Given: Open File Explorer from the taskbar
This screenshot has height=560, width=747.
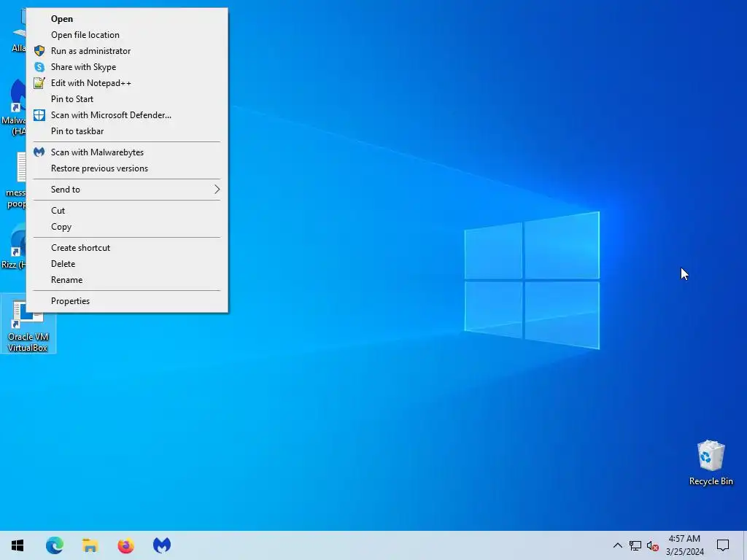Looking at the screenshot, I should (90, 545).
